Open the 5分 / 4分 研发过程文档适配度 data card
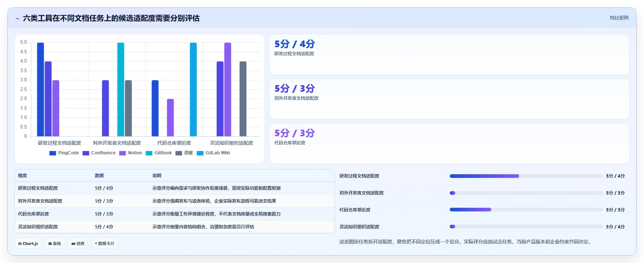644x263 pixels. tap(449, 55)
